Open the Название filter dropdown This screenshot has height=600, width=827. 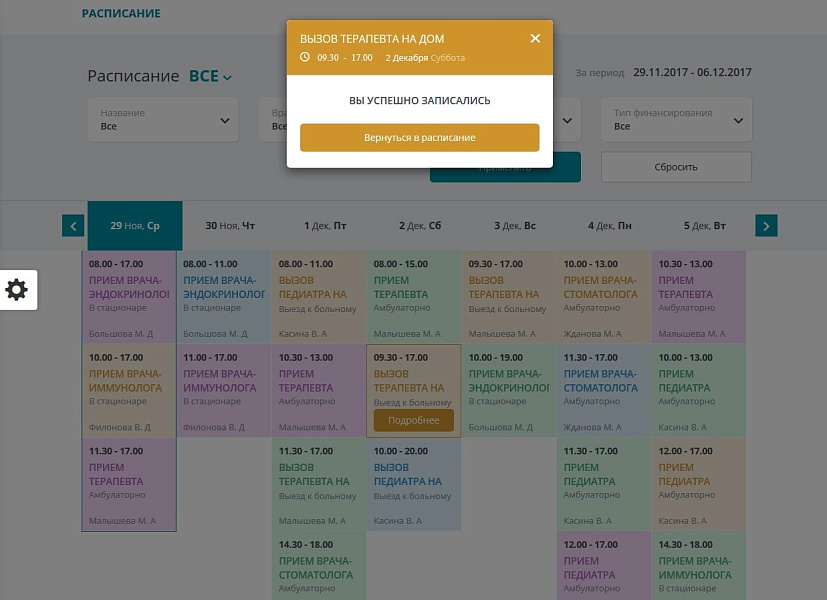(163, 120)
